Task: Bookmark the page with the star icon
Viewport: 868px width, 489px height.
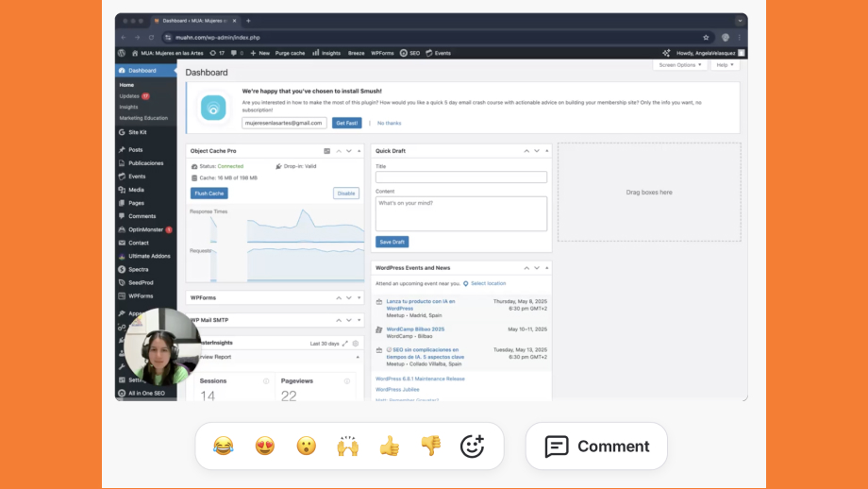Action: coord(706,38)
